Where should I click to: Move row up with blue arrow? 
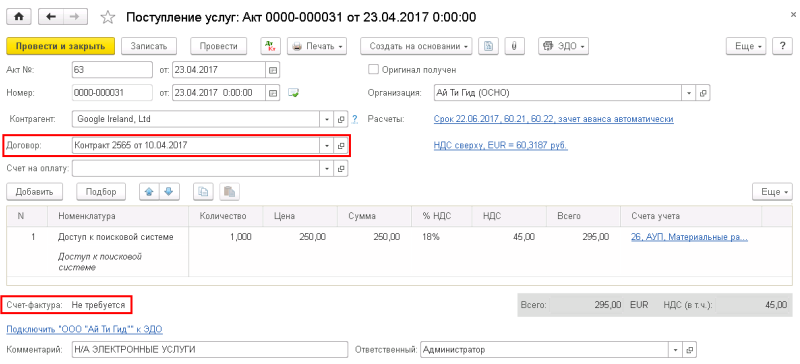149,192
